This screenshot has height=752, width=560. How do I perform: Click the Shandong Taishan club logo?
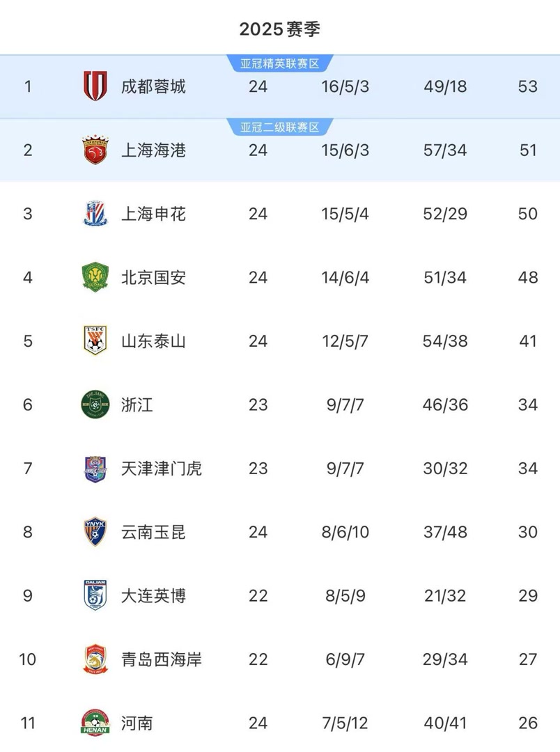click(x=94, y=341)
